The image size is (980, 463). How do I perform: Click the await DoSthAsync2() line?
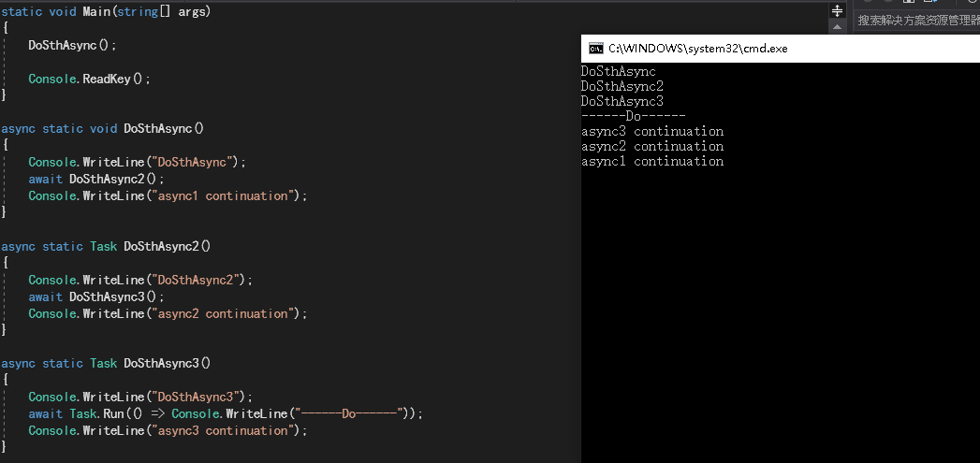pos(96,179)
